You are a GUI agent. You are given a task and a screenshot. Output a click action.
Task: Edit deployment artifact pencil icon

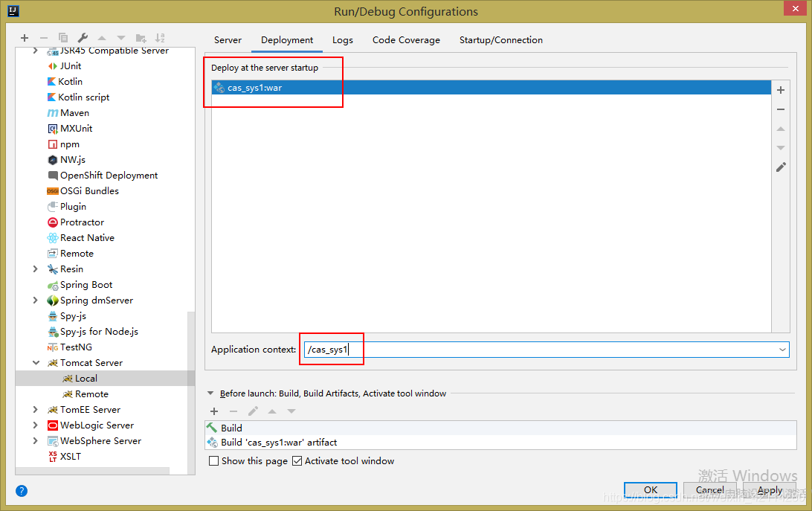click(781, 167)
